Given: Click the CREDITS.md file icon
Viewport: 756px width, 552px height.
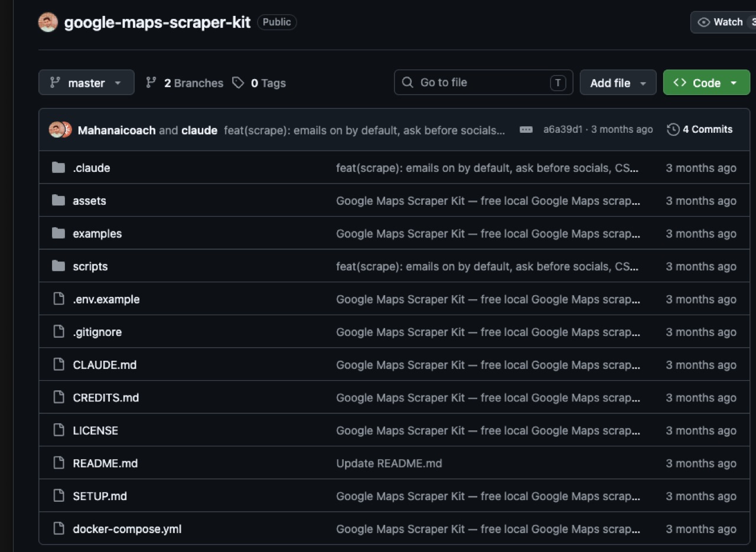Looking at the screenshot, I should [58, 397].
